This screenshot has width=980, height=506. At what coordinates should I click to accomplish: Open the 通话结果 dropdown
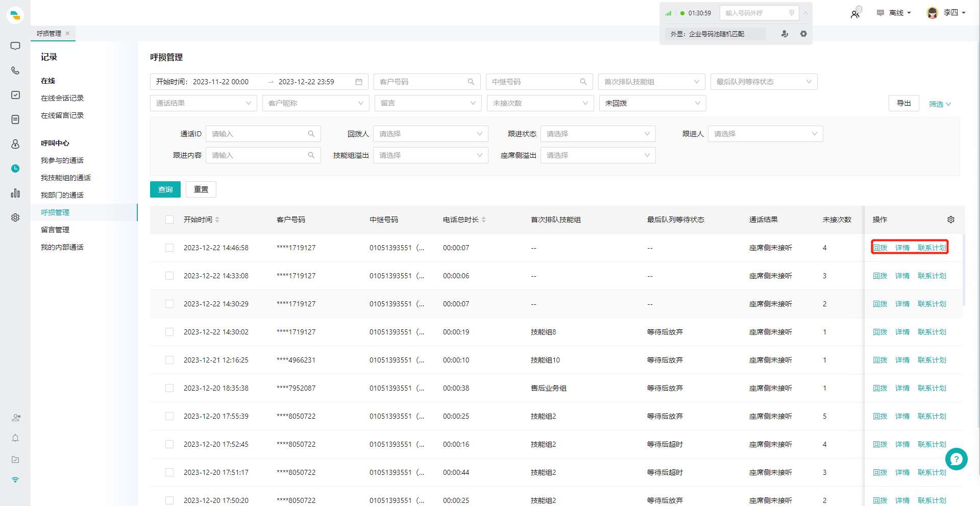[x=204, y=103]
